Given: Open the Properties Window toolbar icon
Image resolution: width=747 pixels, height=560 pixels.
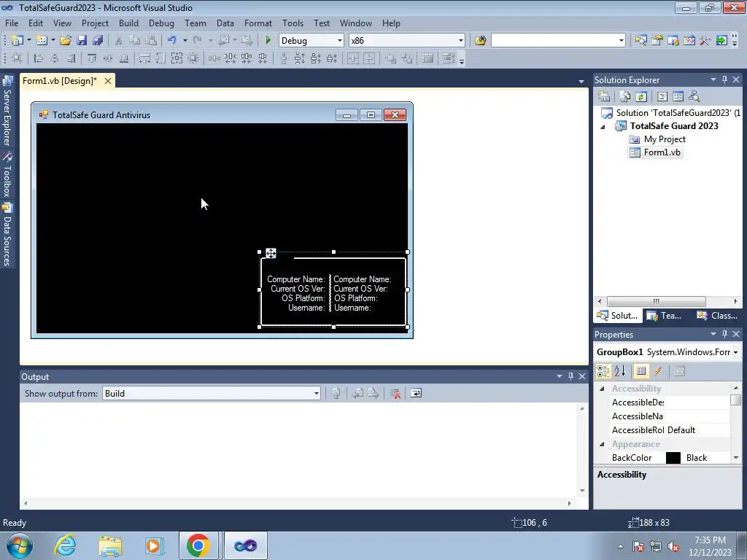Looking at the screenshot, I should (x=657, y=41).
